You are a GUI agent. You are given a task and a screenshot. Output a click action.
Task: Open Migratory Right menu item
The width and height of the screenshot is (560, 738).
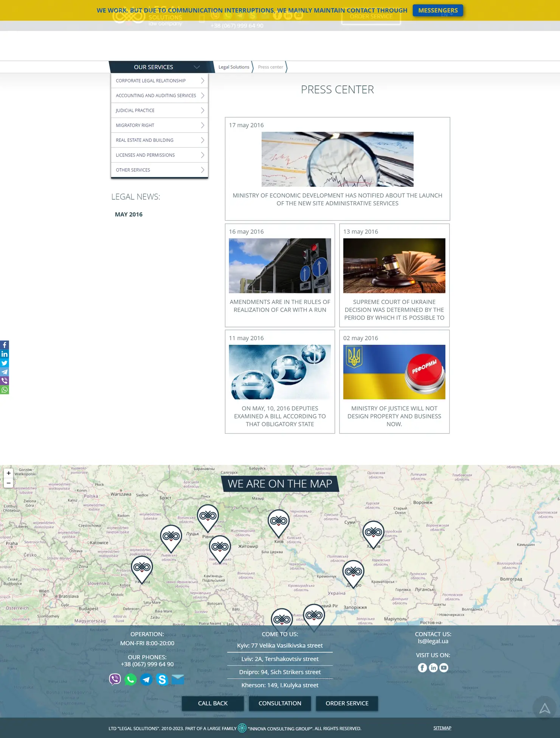coord(135,125)
